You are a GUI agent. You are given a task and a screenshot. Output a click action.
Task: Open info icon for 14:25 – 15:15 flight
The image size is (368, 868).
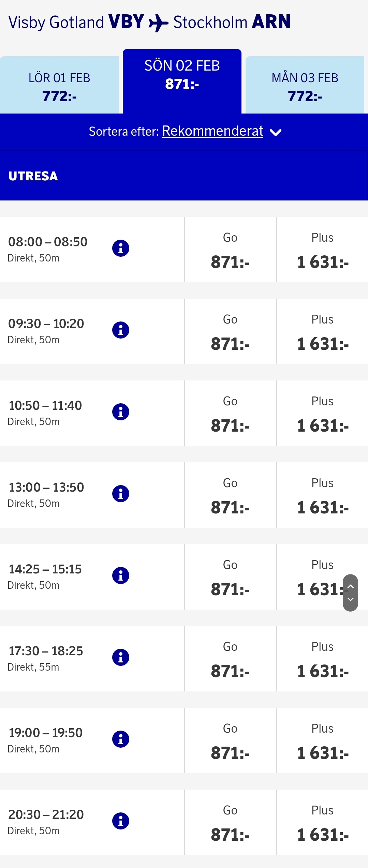pos(121,575)
